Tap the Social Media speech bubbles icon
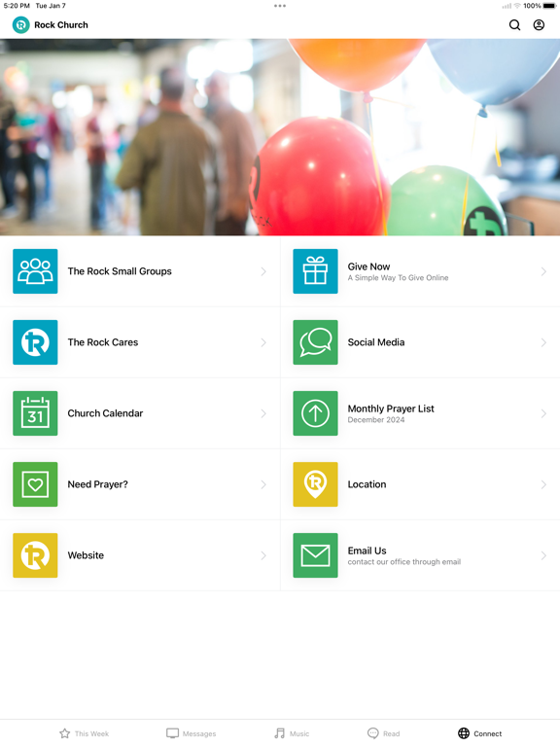The image size is (560, 747). [315, 342]
